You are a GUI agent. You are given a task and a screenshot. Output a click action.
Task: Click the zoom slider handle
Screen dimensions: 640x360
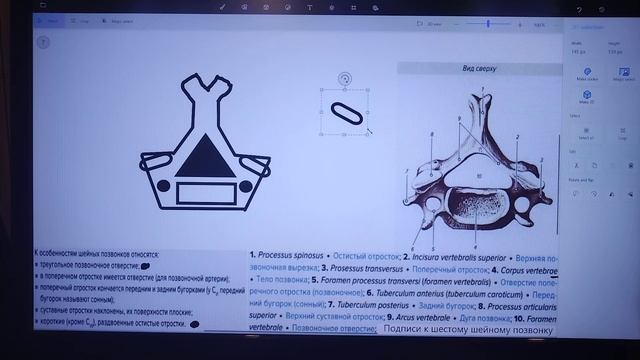pos(488,24)
